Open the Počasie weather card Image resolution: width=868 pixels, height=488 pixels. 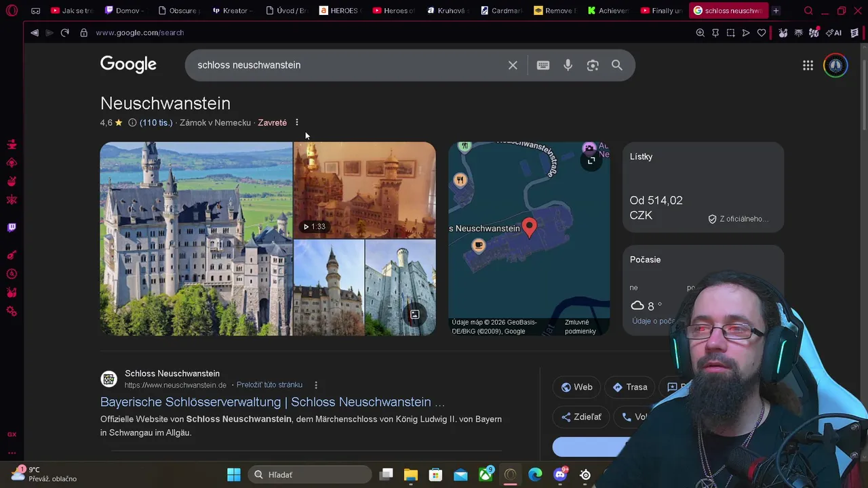703,290
